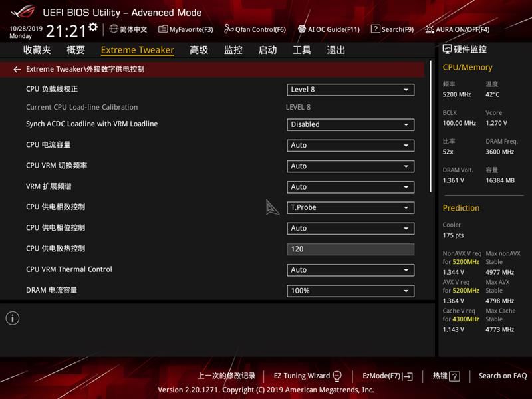Open CPU VRM 切换频率 dropdown
Screen dimensions: 532x399
pos(350,166)
